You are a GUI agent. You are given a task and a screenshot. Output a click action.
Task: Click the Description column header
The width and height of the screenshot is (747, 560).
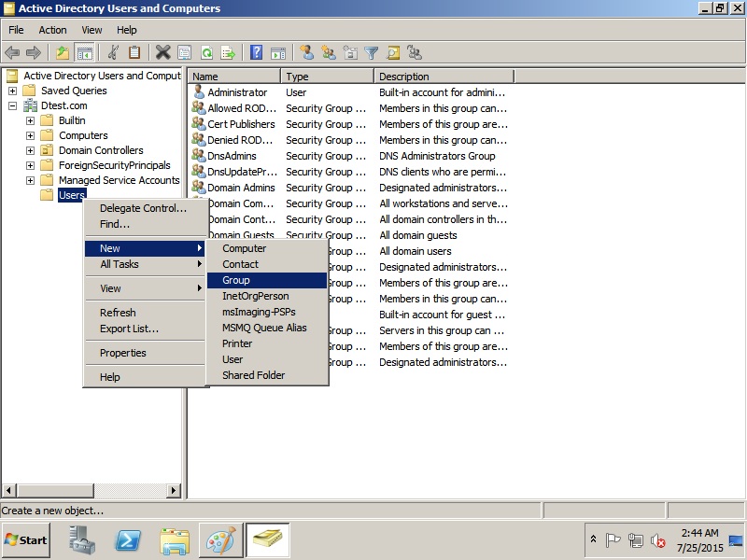[x=443, y=77]
